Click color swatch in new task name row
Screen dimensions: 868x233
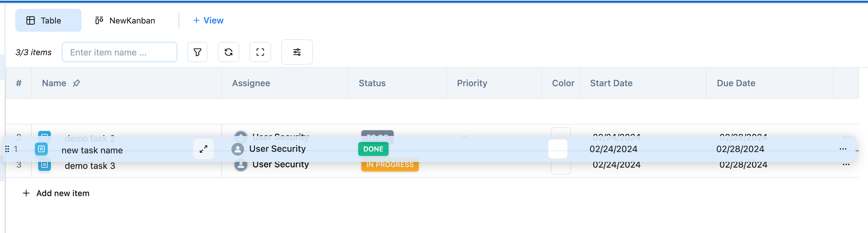557,149
